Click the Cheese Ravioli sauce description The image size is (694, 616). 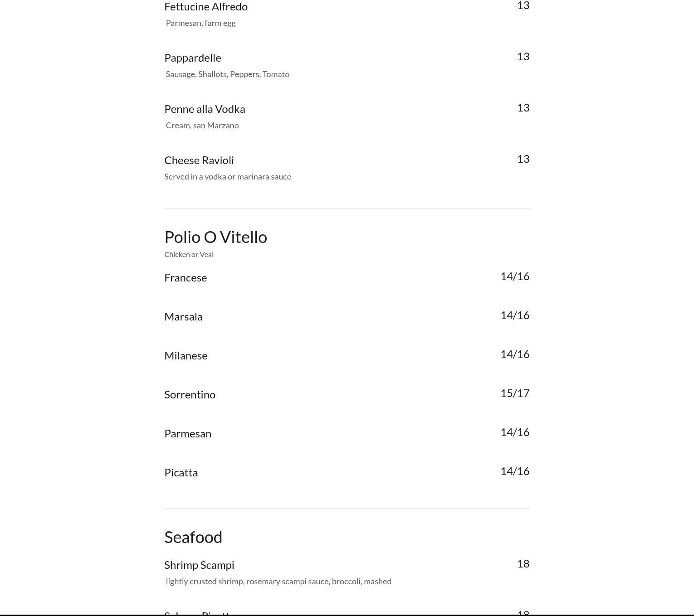click(x=228, y=177)
